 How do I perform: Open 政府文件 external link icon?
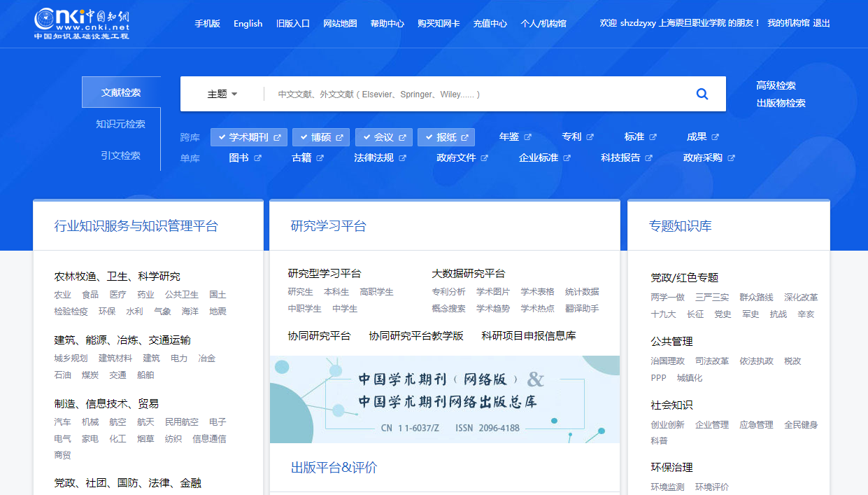pyautogui.click(x=485, y=158)
